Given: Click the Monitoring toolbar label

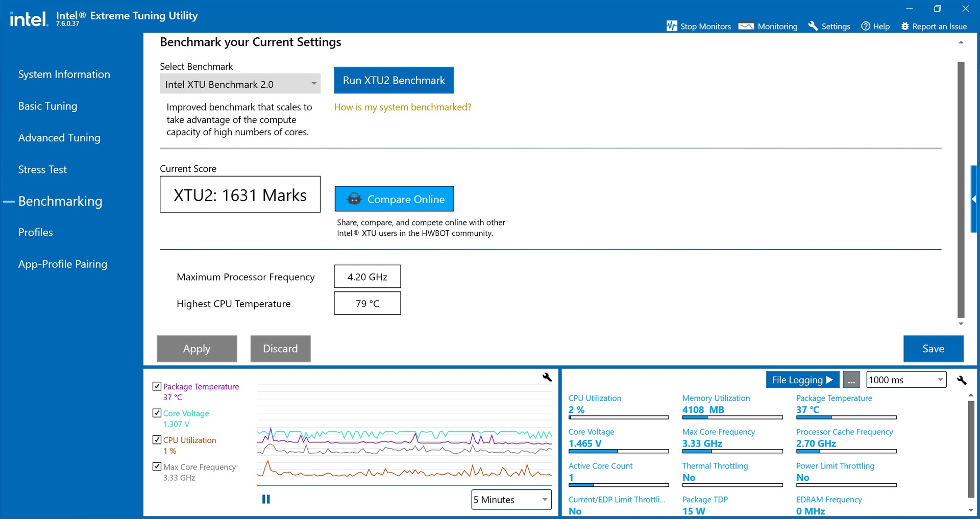Looking at the screenshot, I should (777, 27).
